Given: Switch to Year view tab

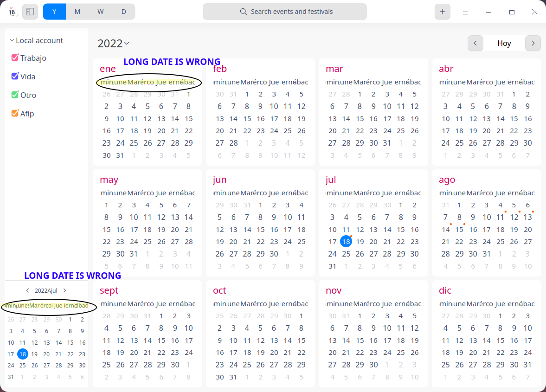Looking at the screenshot, I should click(x=54, y=12).
